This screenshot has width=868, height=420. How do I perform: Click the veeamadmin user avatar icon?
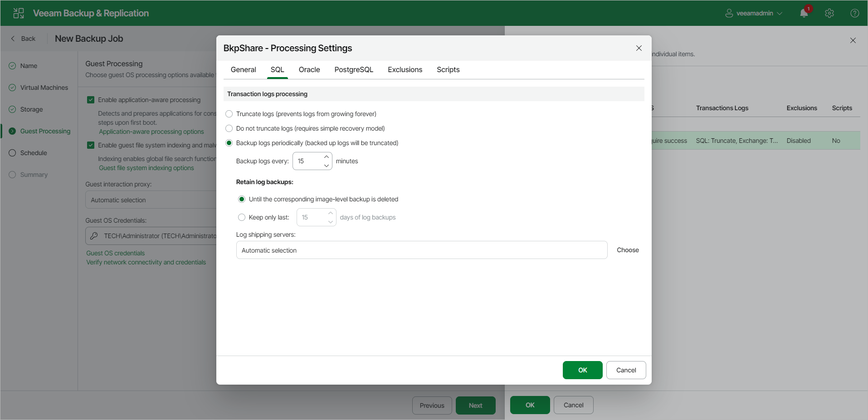[x=729, y=13]
